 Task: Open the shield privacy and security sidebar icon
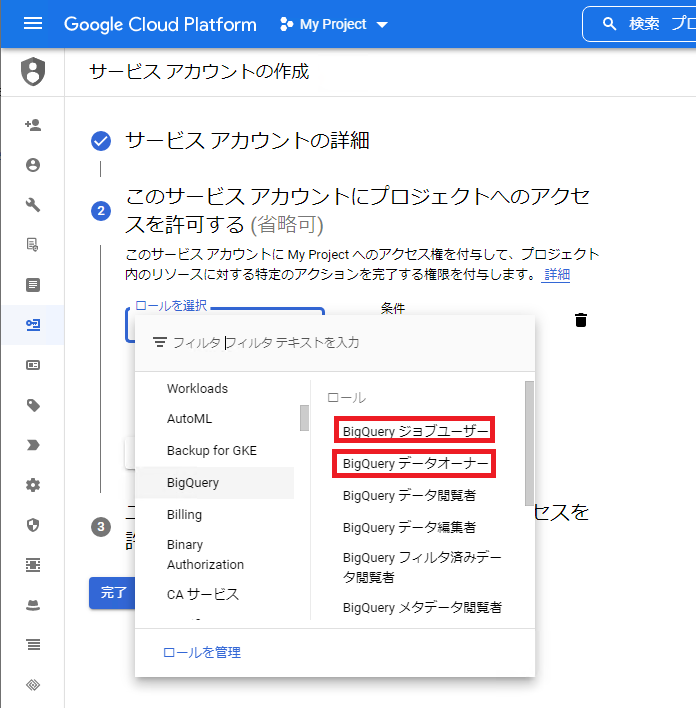(x=33, y=525)
